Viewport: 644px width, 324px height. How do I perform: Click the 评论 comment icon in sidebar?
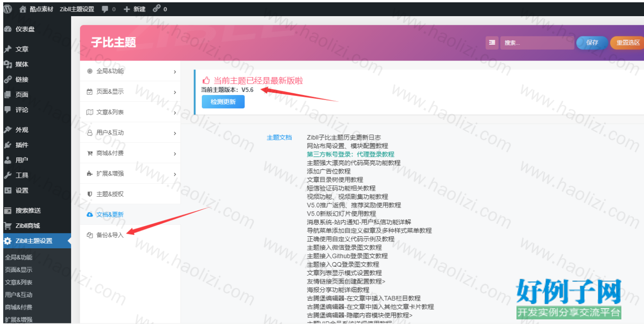click(8, 110)
